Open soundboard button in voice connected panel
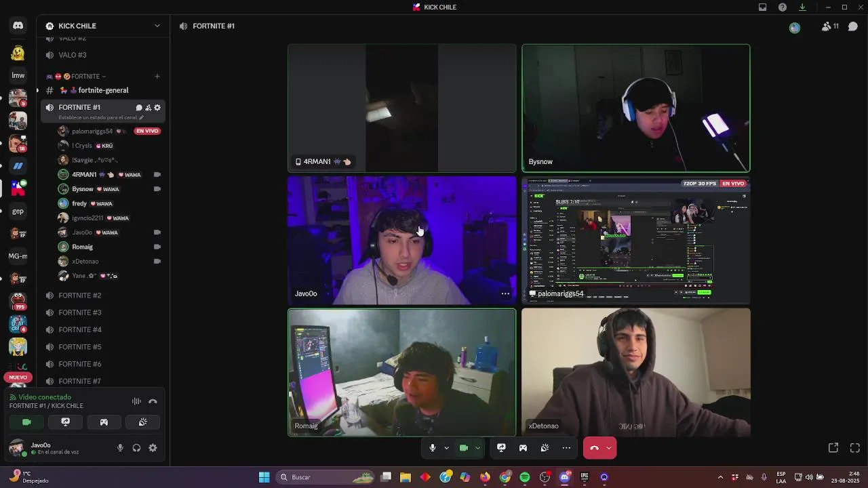This screenshot has height=488, width=868. (143, 422)
